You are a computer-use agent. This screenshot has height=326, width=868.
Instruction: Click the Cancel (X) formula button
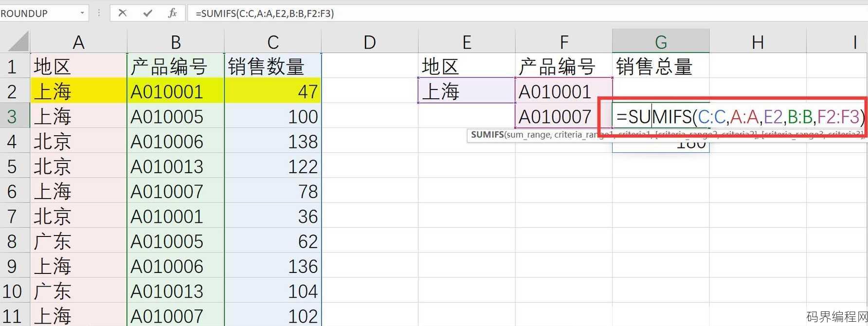123,13
